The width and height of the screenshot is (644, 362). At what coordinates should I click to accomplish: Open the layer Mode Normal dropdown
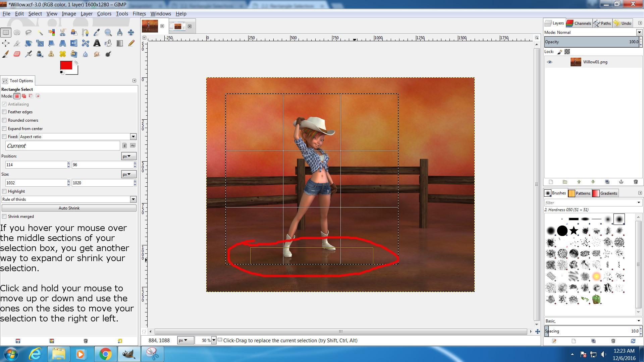tap(639, 33)
